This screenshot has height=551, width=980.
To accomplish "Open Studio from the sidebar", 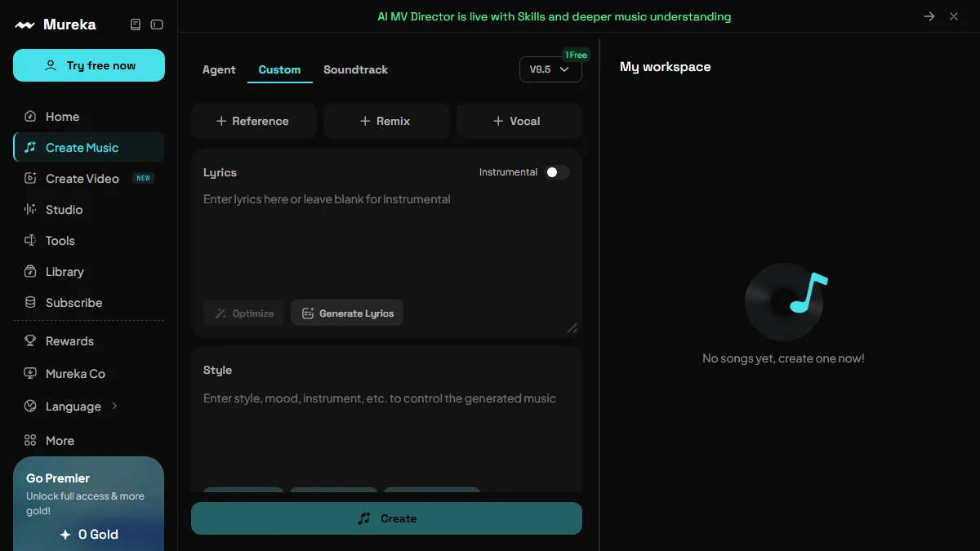I will click(89, 210).
